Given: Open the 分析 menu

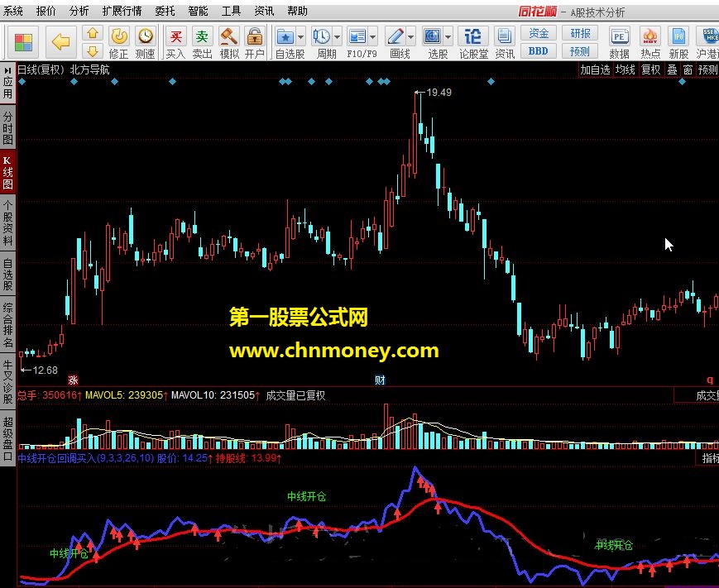Looking at the screenshot, I should coord(79,11).
